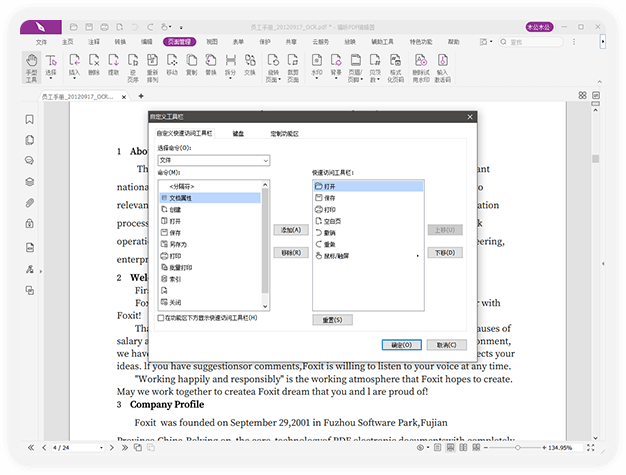Click the Save icon in quick access toolbar

coord(89,27)
